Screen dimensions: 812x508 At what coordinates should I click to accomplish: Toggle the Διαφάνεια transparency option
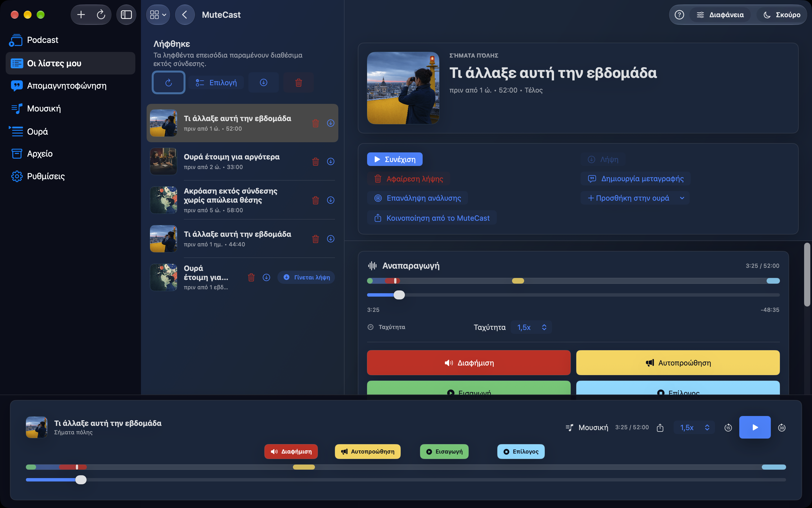[x=720, y=15]
